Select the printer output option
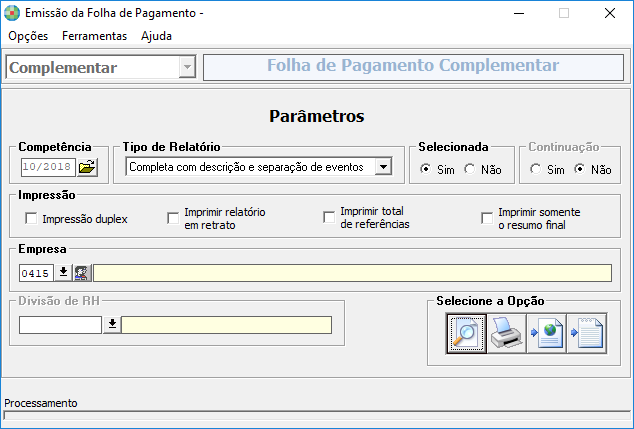634x429 pixels. 506,334
